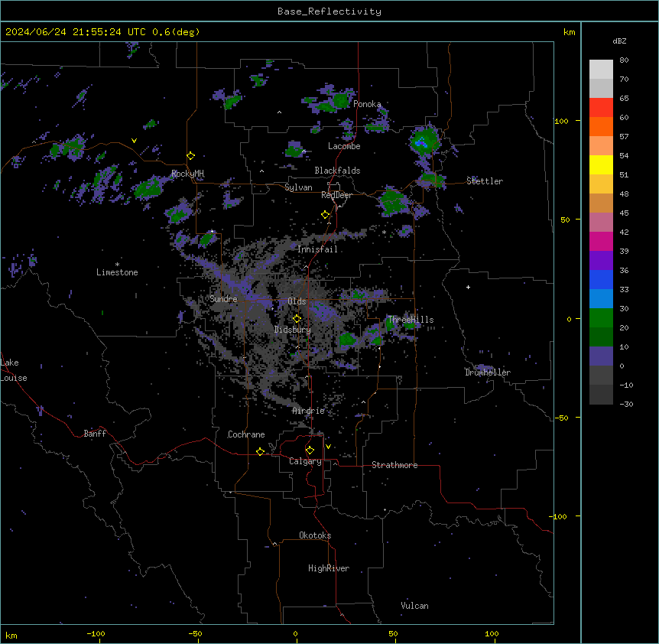Image resolution: width=659 pixels, height=644 pixels.
Task: Pick the blue 33-36 dBZ legend swatch
Action: (x=601, y=279)
